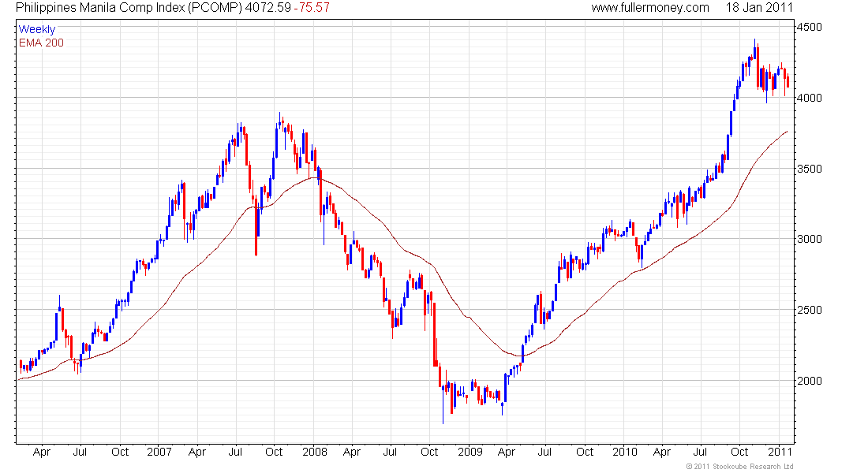
Task: Click the 3000 price axis label
Action: click(810, 239)
